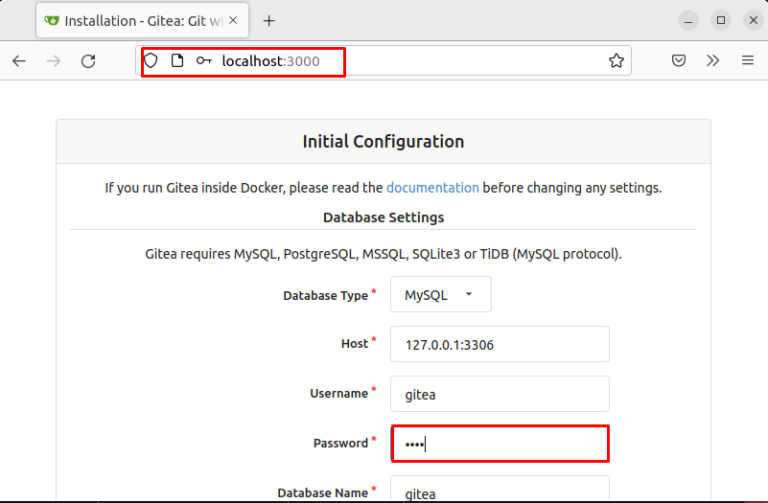768x503 pixels.
Task: Open Firefox hamburger application menu
Action: click(x=747, y=60)
